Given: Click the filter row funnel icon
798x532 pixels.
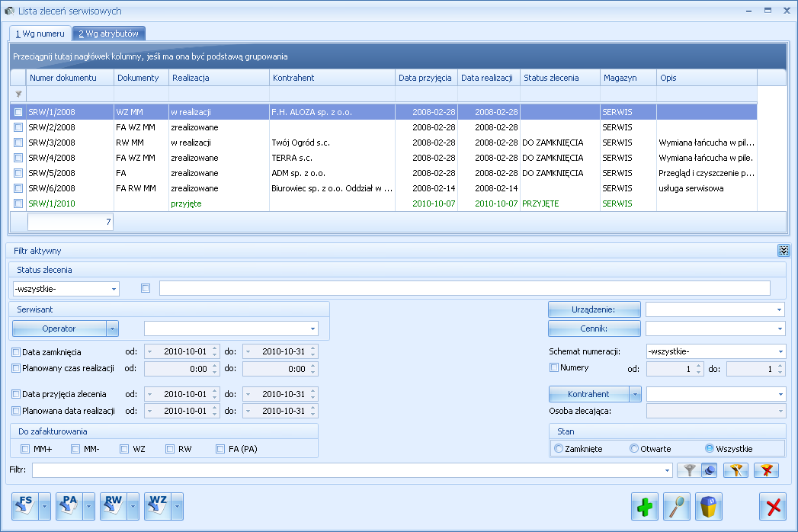Looking at the screenshot, I should tap(18, 95).
